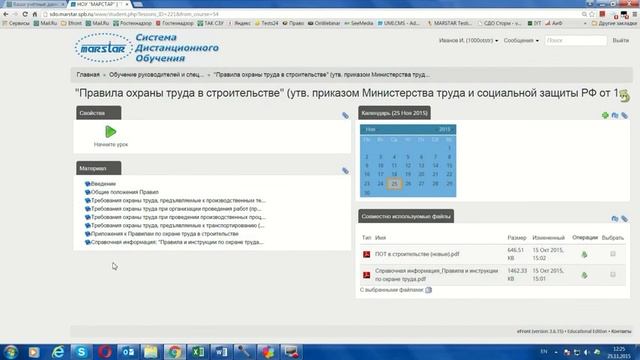This screenshot has width=640, height=360.
Task: Click the browser home button
Action: click(35, 14)
